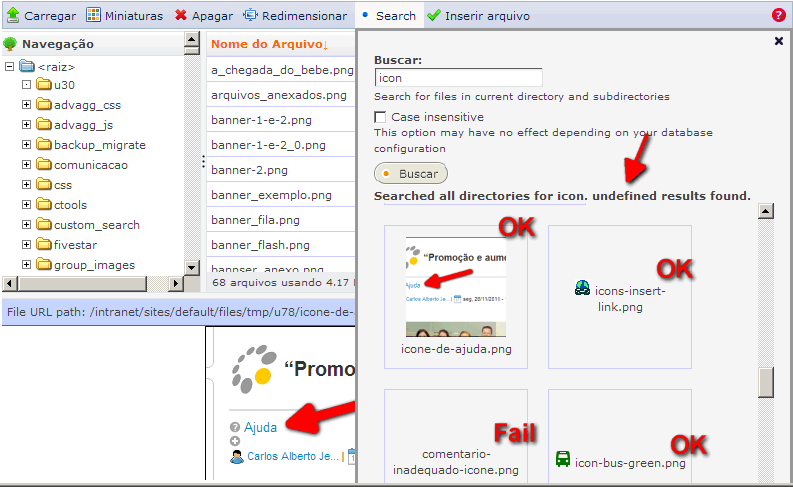Click the gray plus icon under Ajuda
The image size is (793, 487).
pos(235,441)
